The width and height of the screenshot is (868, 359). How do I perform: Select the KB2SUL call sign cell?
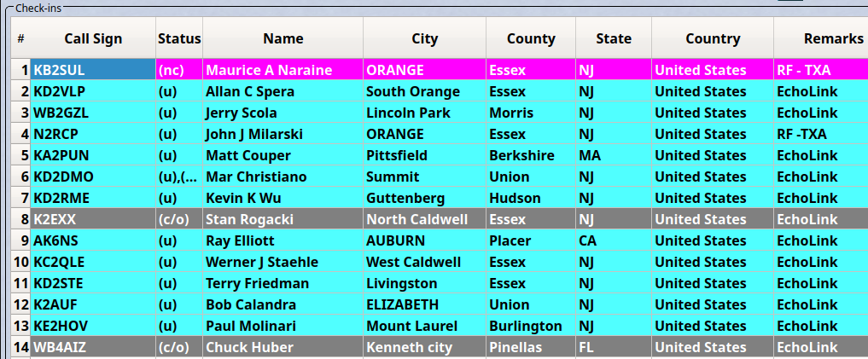[x=92, y=70]
